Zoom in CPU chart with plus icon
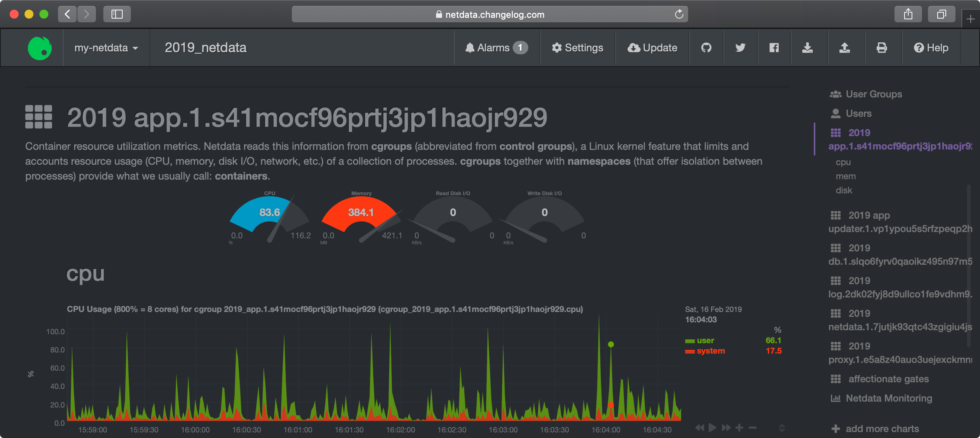Viewport: 980px width, 438px height. tap(739, 428)
